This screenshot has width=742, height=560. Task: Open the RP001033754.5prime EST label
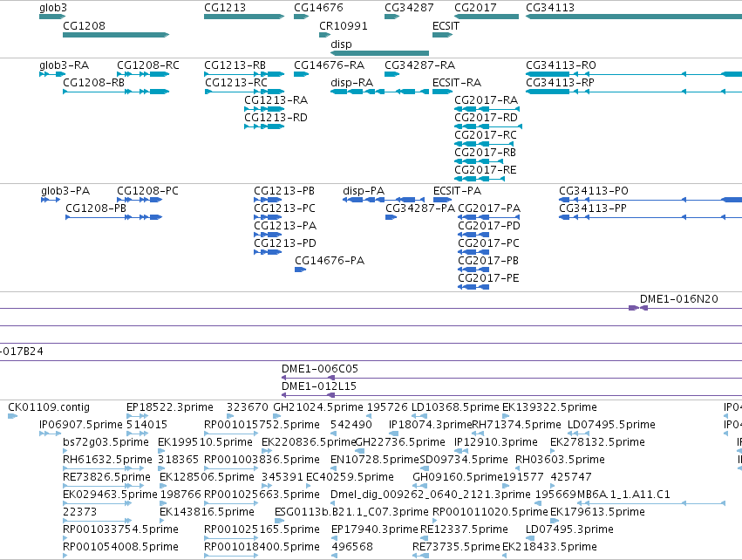click(x=120, y=529)
